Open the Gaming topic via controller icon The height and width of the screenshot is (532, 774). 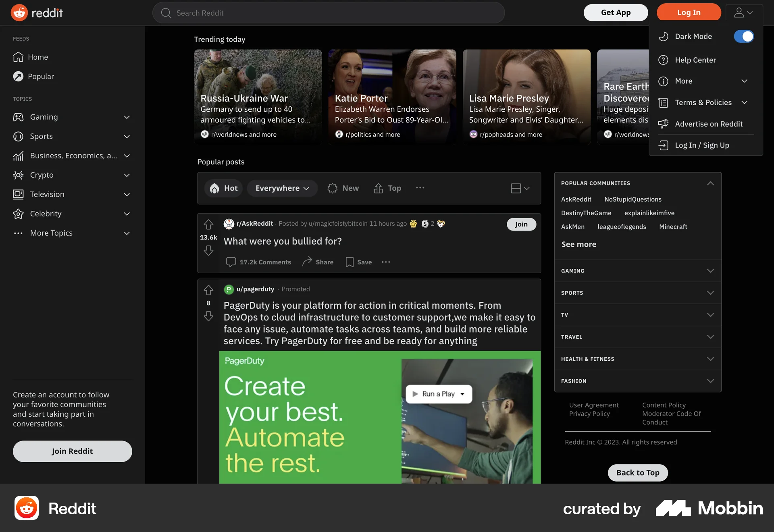[18, 117]
